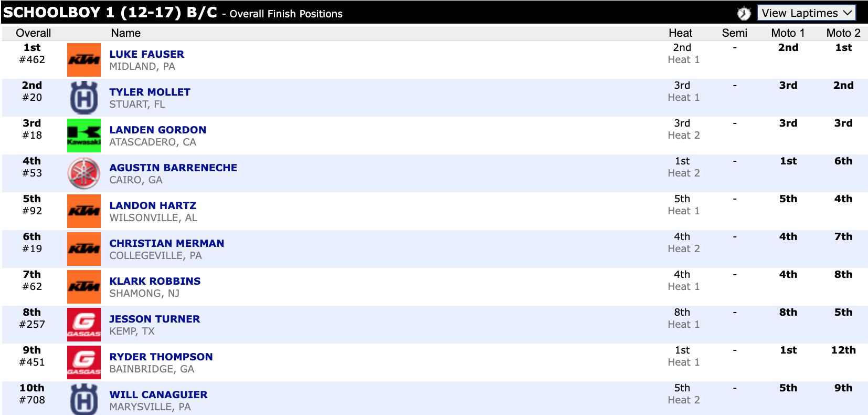Open Tyler Mollet's rider link

[150, 92]
